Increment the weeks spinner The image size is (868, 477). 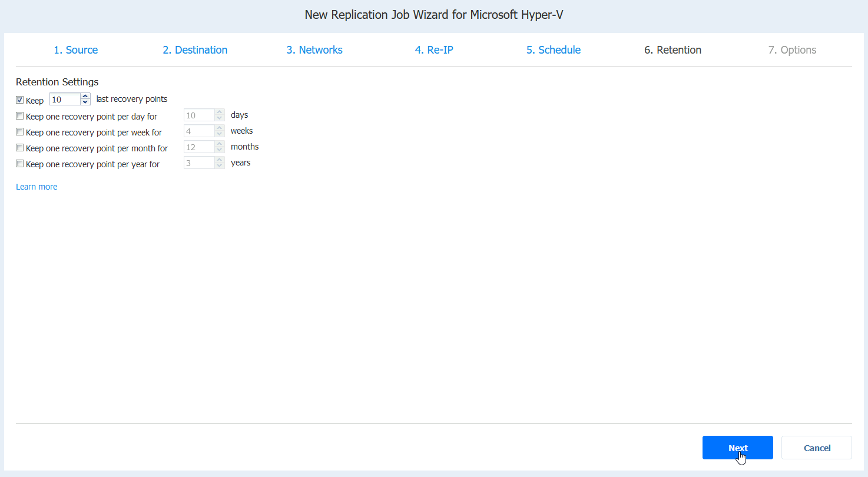click(x=220, y=128)
